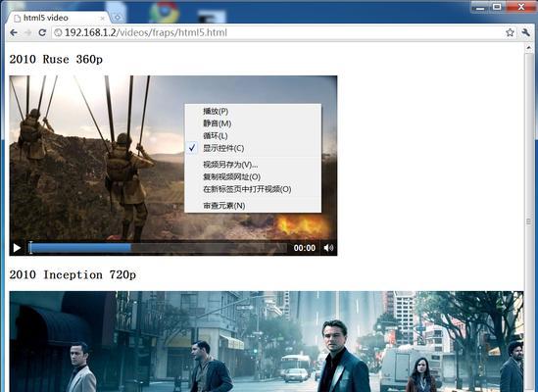Click the browser back arrow
The image size is (538, 392).
pos(14,33)
